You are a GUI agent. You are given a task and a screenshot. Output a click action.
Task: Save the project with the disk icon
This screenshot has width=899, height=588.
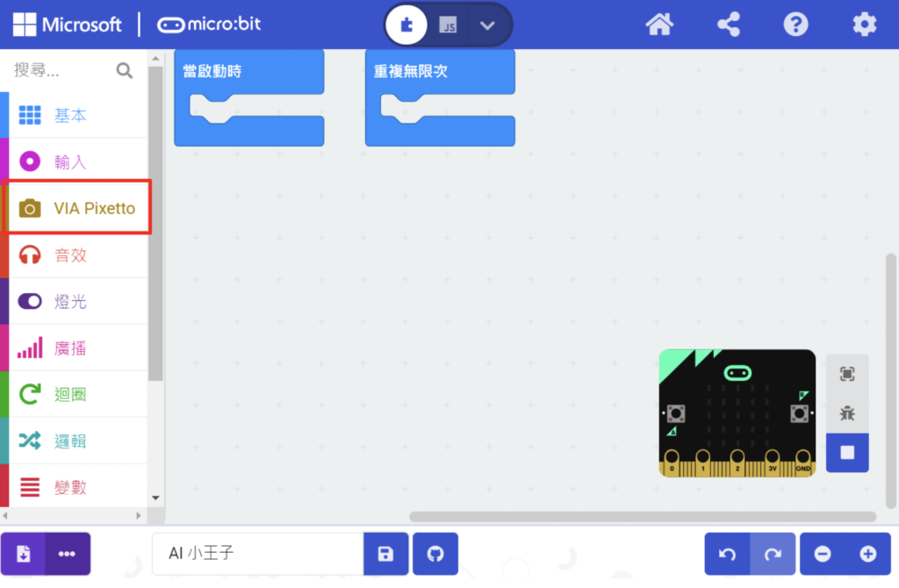(x=385, y=554)
